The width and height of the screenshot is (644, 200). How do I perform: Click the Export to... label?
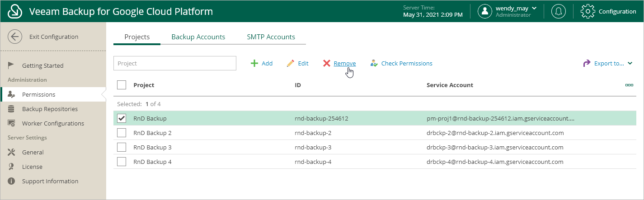[x=609, y=64]
